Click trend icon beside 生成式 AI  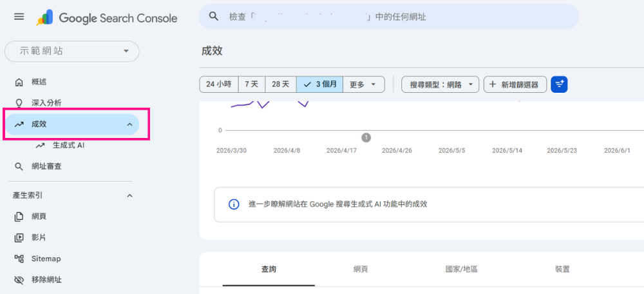[40, 146]
